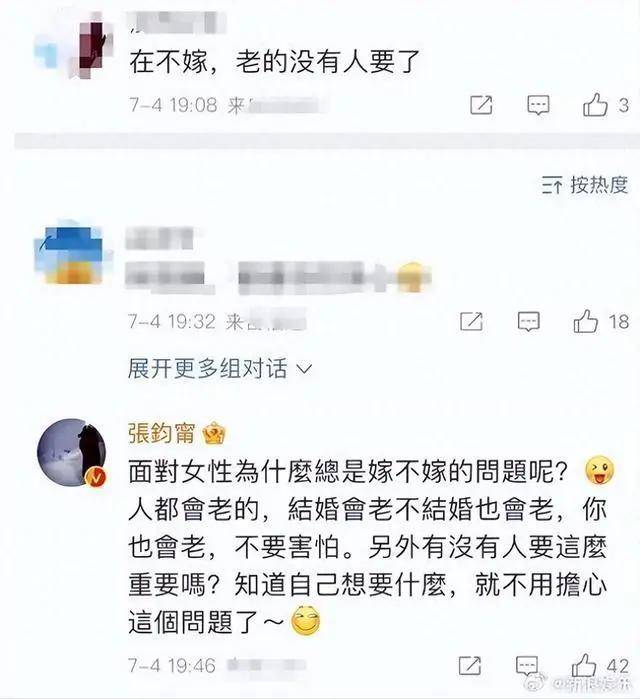Like the 19:32 comment with 18 likes
The height and width of the screenshot is (699, 640).
coord(586,321)
